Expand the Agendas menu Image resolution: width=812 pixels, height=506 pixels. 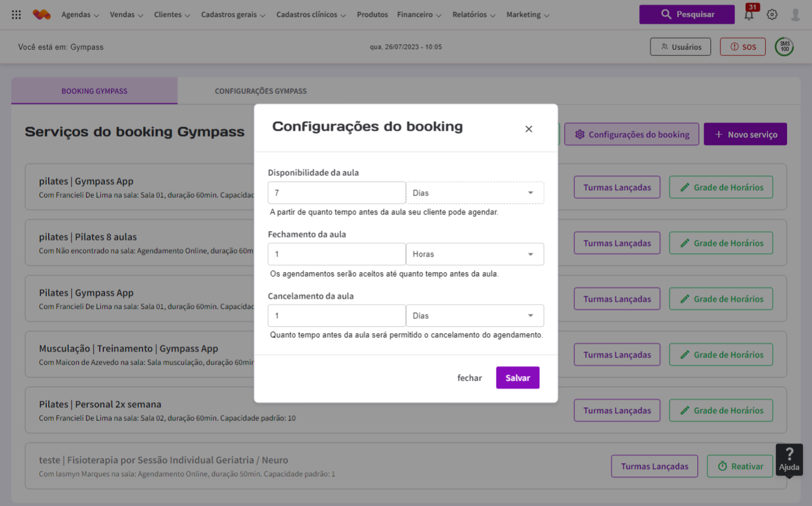tap(80, 15)
